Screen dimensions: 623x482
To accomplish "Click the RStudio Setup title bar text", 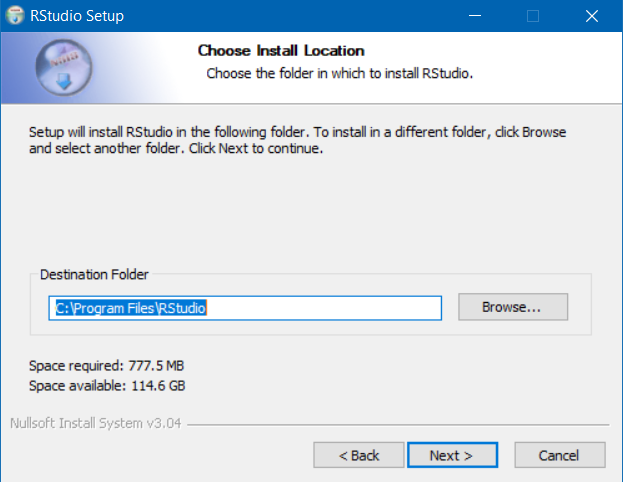I will [x=77, y=16].
